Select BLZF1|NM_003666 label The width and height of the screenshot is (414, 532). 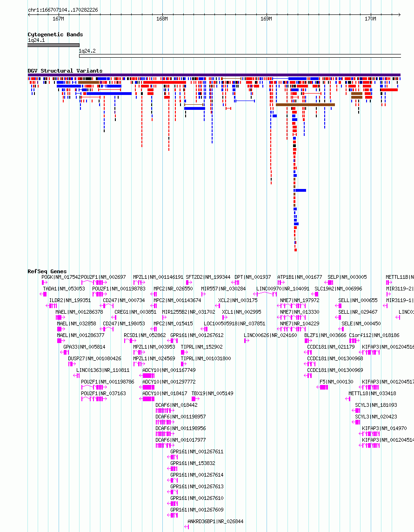coord(325,335)
